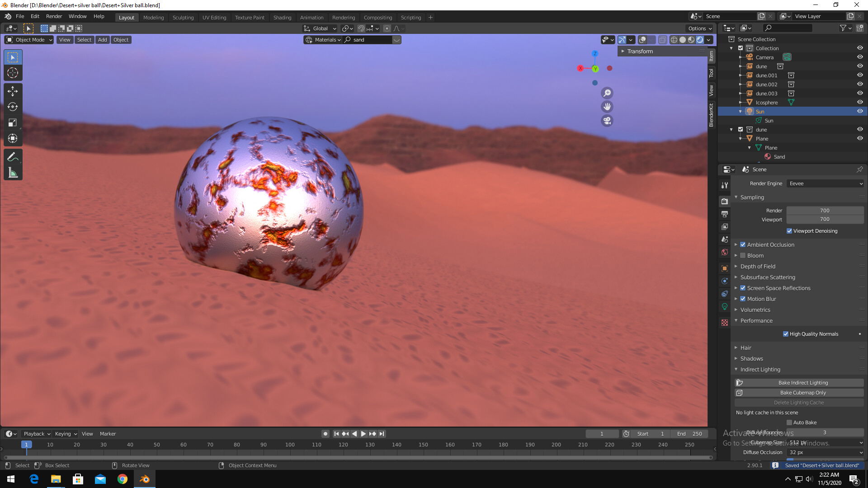Open the Render menu
This screenshot has width=868, height=488.
click(54, 16)
